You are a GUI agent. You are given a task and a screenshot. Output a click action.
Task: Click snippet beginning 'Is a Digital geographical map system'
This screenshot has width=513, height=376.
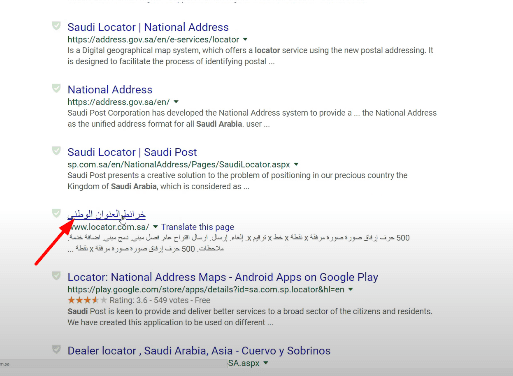250,56
